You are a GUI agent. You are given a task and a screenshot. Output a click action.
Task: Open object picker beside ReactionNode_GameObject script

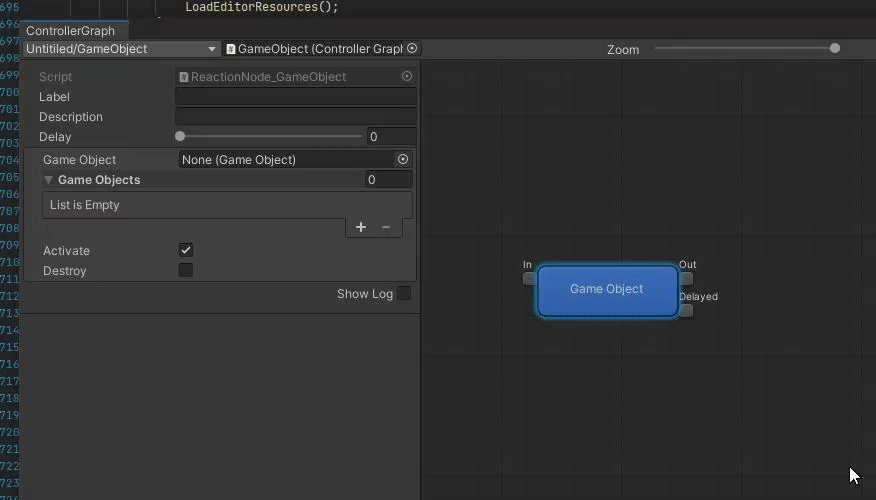407,76
